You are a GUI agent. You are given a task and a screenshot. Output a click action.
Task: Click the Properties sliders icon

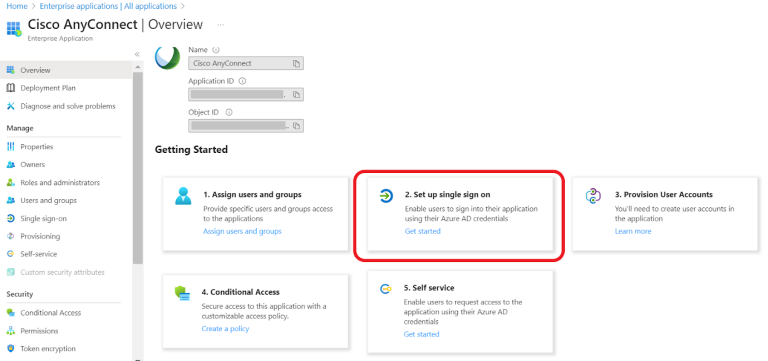coord(11,146)
